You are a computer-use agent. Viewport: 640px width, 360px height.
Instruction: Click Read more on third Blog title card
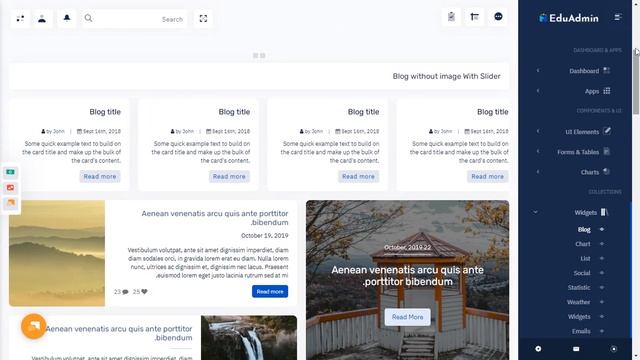[358, 176]
